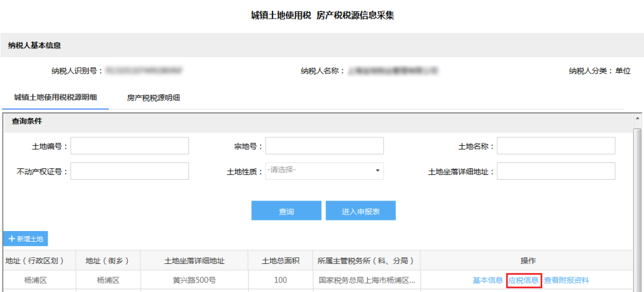Select the 土地名称 input field
644x292 pixels.
556,146
